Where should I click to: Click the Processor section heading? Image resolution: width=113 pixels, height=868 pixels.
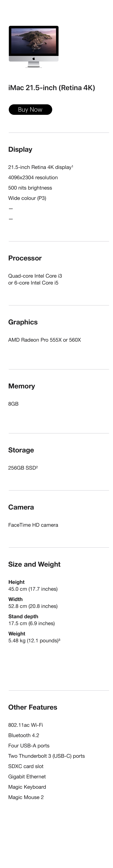pos(25,258)
